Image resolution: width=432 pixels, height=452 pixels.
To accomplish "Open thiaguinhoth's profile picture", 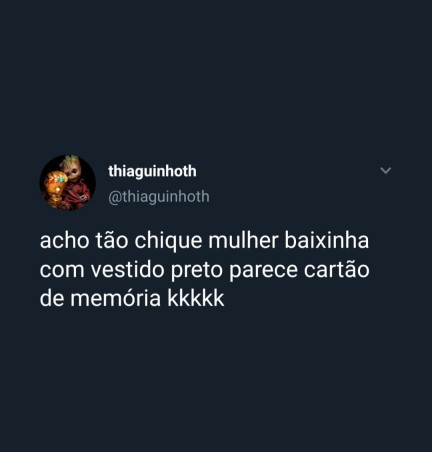I will (x=68, y=183).
